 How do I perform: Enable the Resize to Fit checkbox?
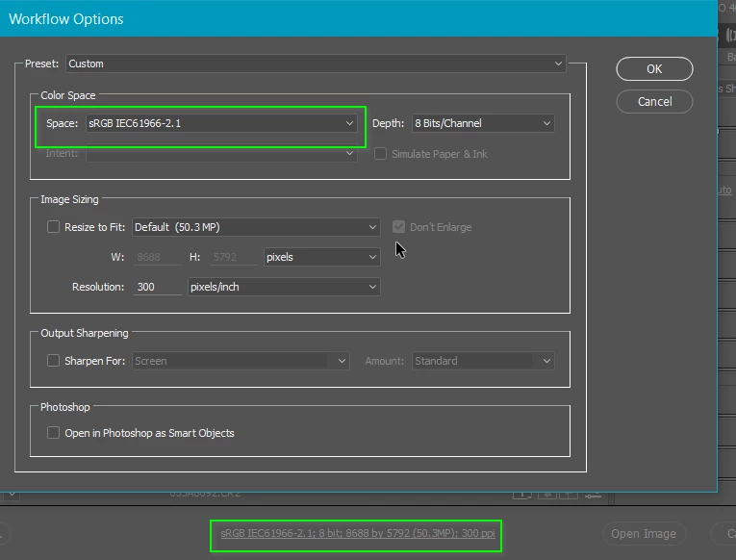coord(53,227)
